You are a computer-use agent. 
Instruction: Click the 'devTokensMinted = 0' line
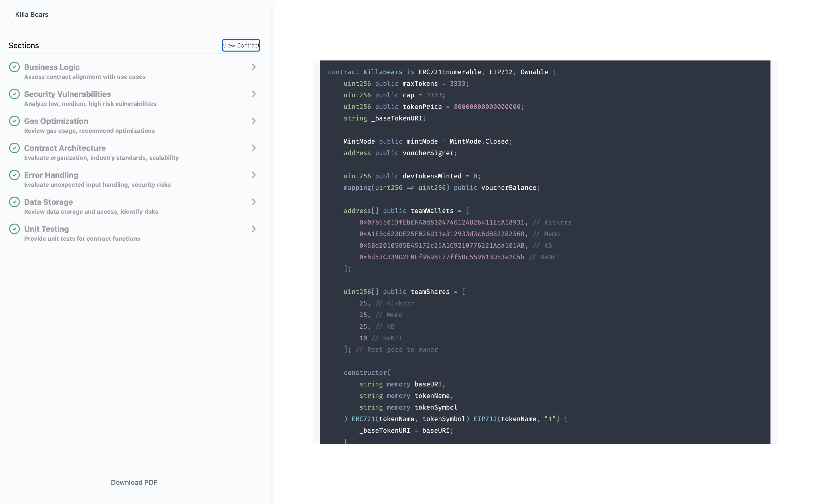(412, 176)
